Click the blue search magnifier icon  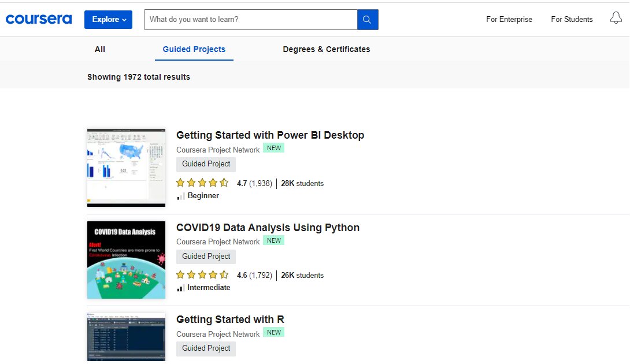(368, 19)
